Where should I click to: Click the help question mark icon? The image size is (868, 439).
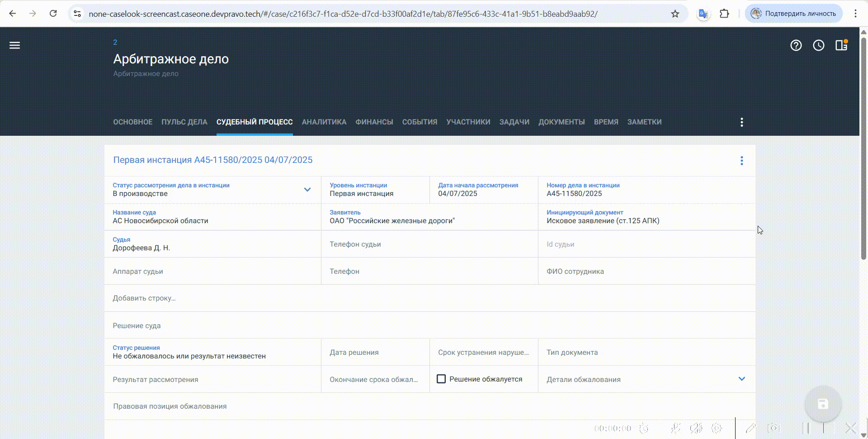pos(796,45)
